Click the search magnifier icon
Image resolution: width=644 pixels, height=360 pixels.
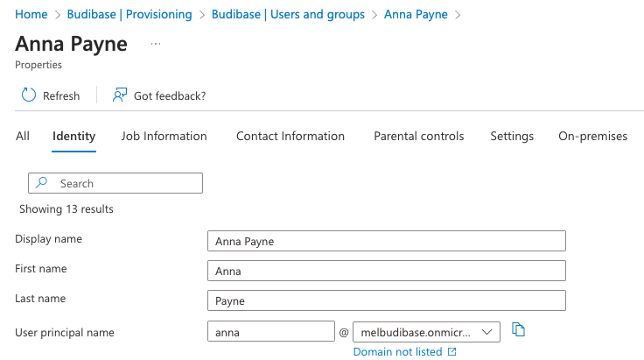click(x=42, y=183)
